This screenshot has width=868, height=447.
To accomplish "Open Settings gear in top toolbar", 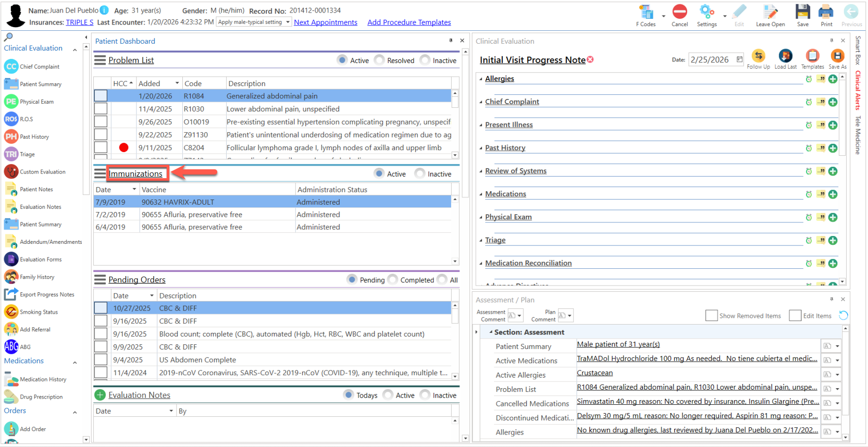I will [706, 16].
